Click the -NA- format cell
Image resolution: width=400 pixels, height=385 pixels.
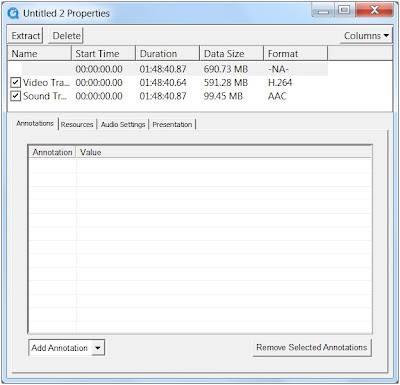pos(278,69)
